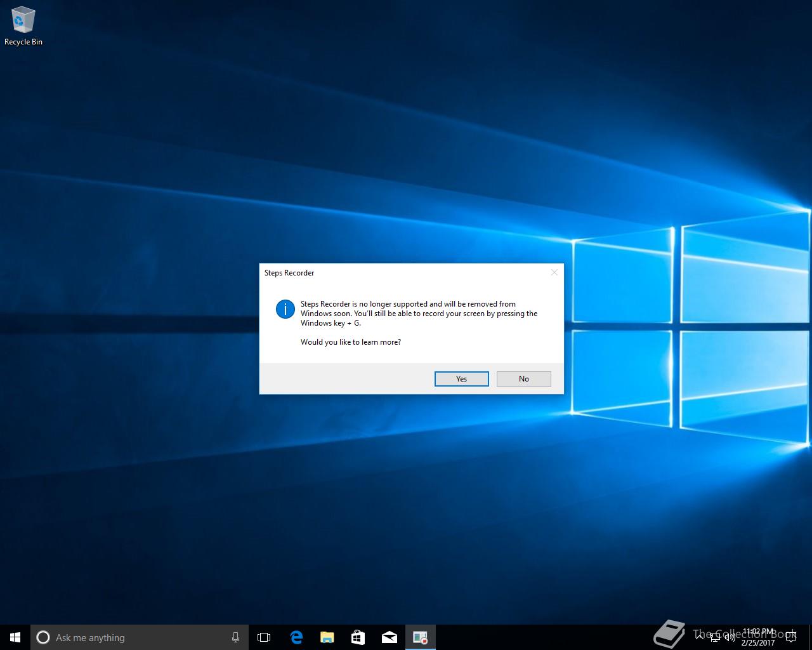Click the volume speaker tray icon
Screen dimensions: 812x650
click(730, 637)
